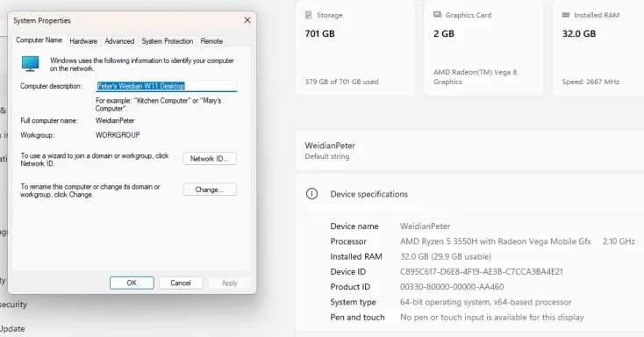Open the 32.0 GB Installed RAM tile

pos(598,47)
